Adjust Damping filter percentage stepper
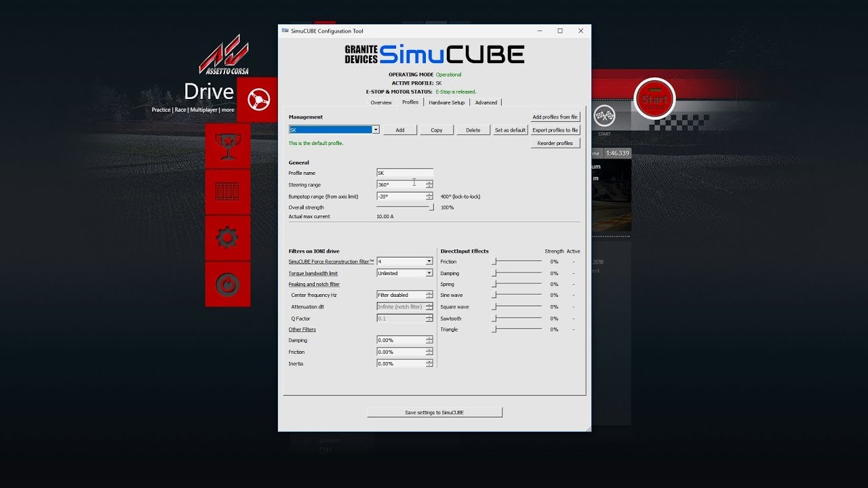Viewport: 868px width, 488px height. pyautogui.click(x=430, y=340)
